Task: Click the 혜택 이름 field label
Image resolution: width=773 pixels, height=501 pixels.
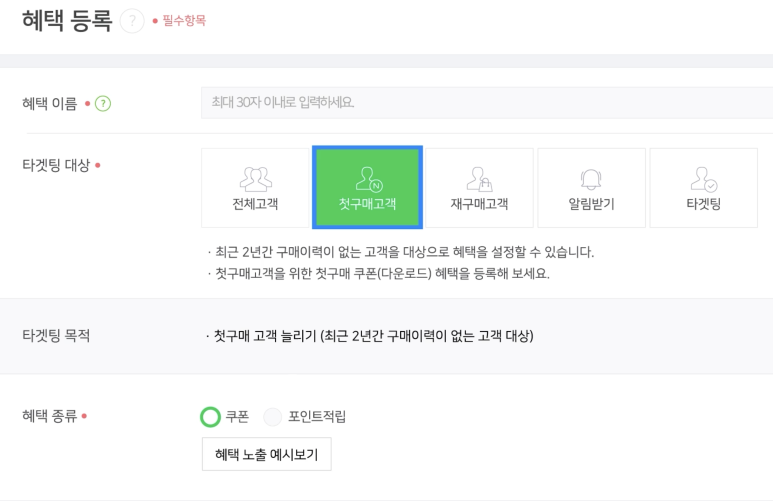Action: 50,104
